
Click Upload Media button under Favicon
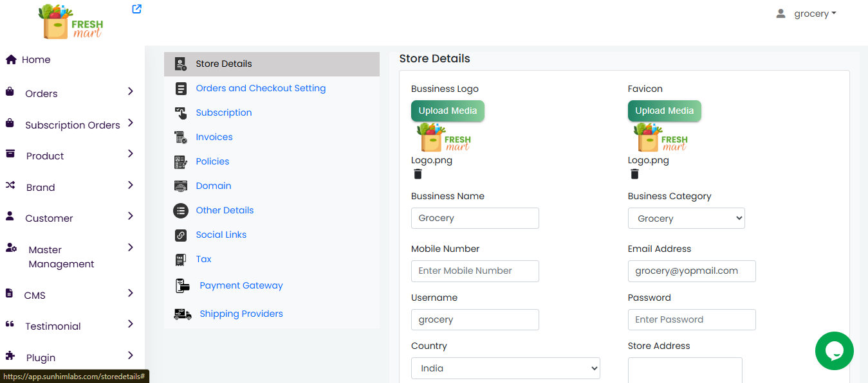coord(664,111)
